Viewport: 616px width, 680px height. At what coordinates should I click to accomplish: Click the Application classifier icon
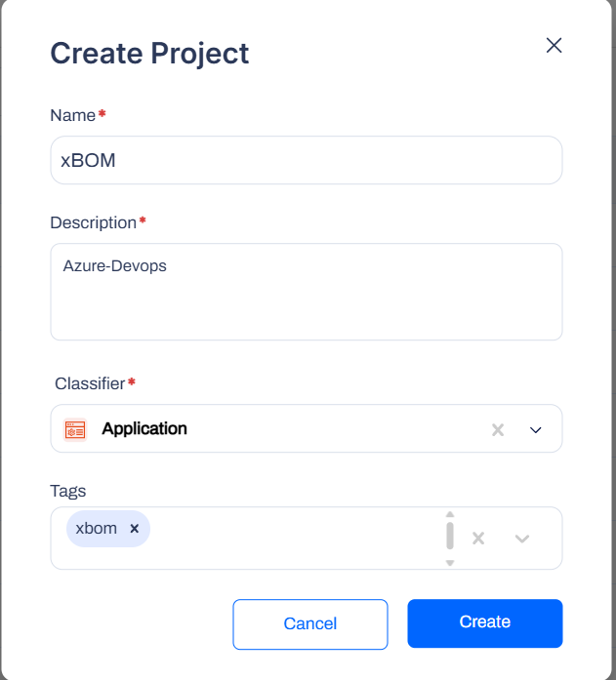(x=75, y=430)
